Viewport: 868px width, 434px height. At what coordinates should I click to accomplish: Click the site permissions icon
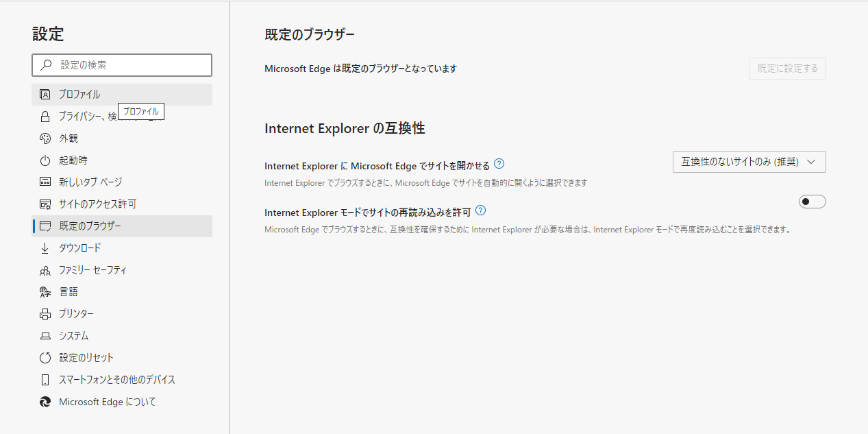pos(45,204)
